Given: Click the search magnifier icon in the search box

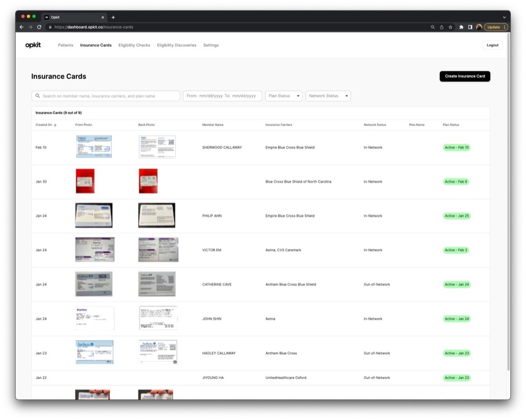Looking at the screenshot, I should (37, 96).
